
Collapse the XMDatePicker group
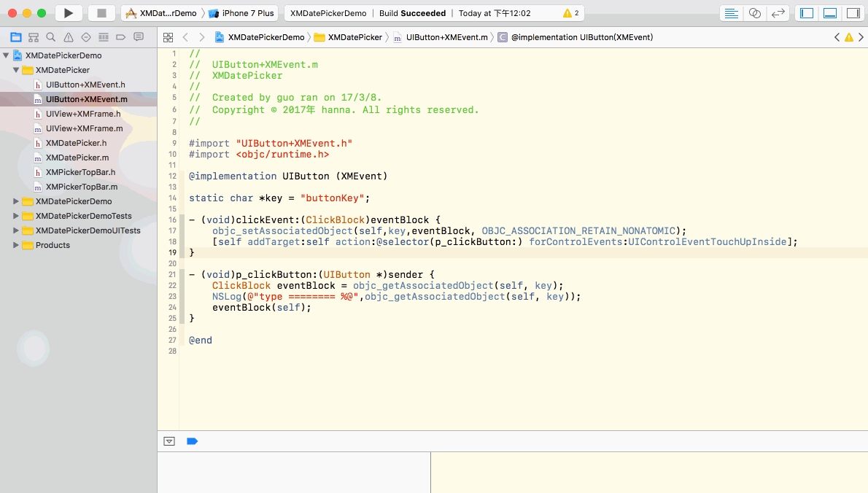click(x=16, y=70)
